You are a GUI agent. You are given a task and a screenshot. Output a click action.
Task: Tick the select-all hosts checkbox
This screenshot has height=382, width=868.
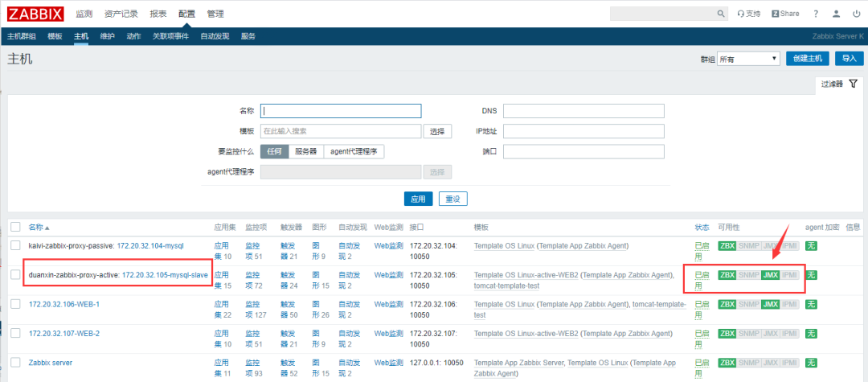pyautogui.click(x=15, y=227)
